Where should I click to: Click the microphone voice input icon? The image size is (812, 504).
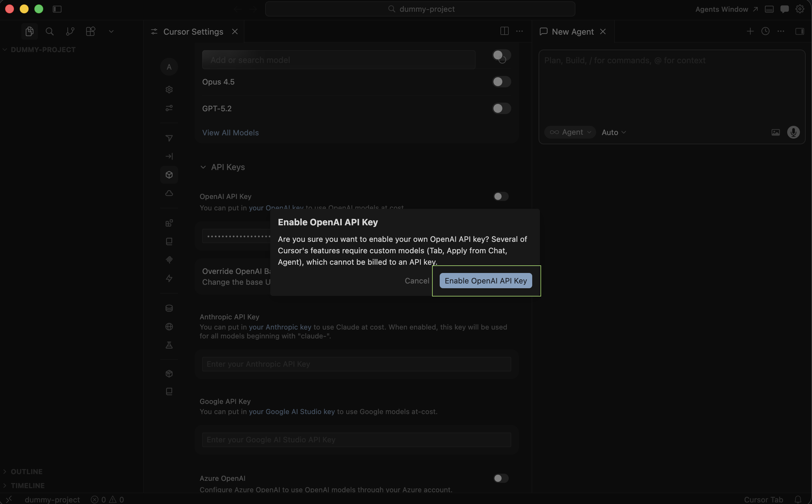pos(793,132)
